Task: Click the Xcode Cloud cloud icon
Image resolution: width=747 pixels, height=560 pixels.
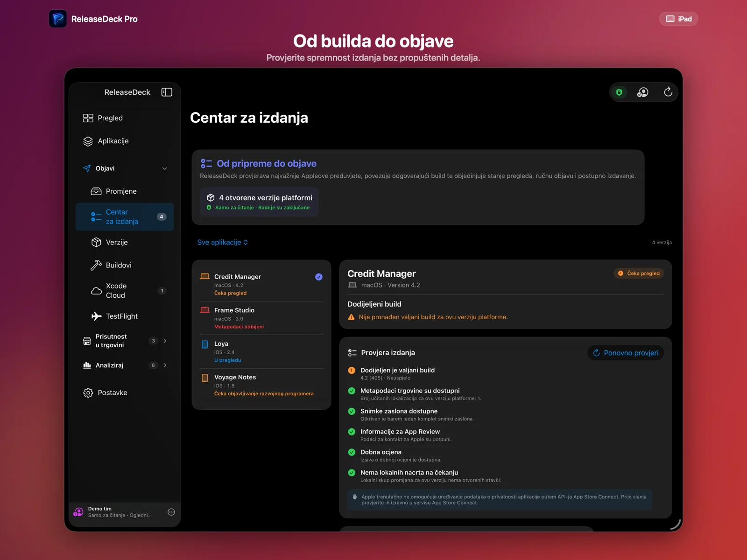Action: pos(96,291)
